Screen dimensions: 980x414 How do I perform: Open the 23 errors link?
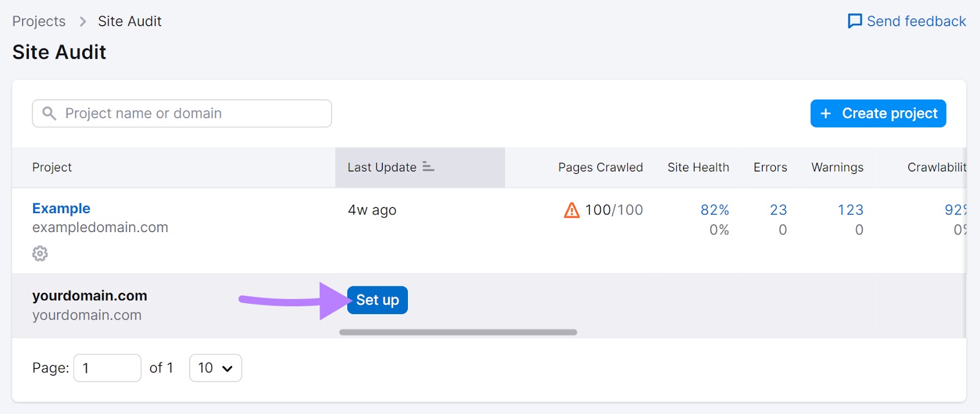pyautogui.click(x=778, y=210)
